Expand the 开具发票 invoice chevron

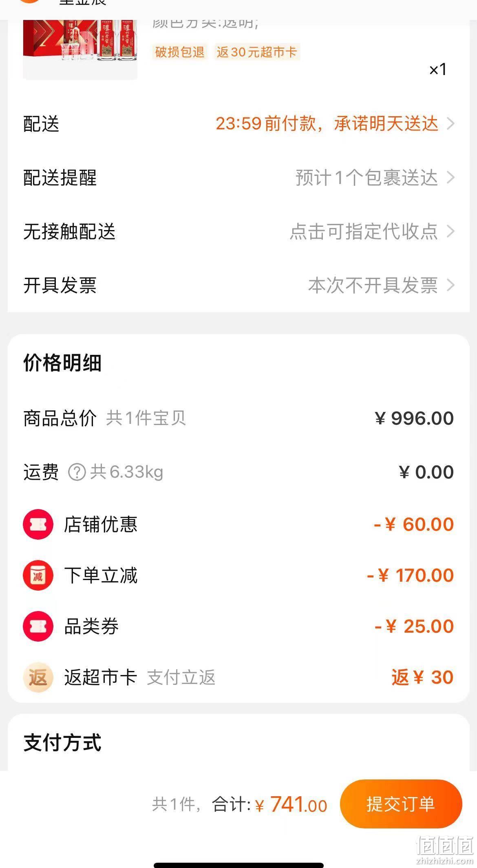450,285
